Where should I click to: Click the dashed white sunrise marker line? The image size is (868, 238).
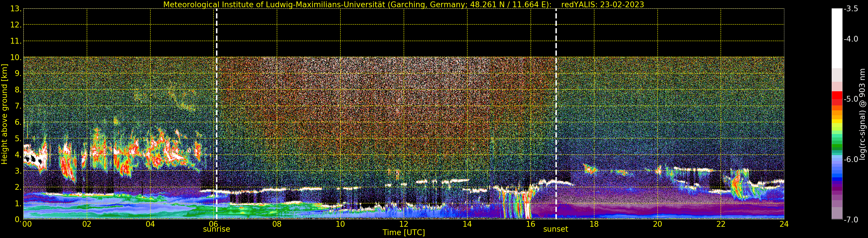click(x=216, y=114)
